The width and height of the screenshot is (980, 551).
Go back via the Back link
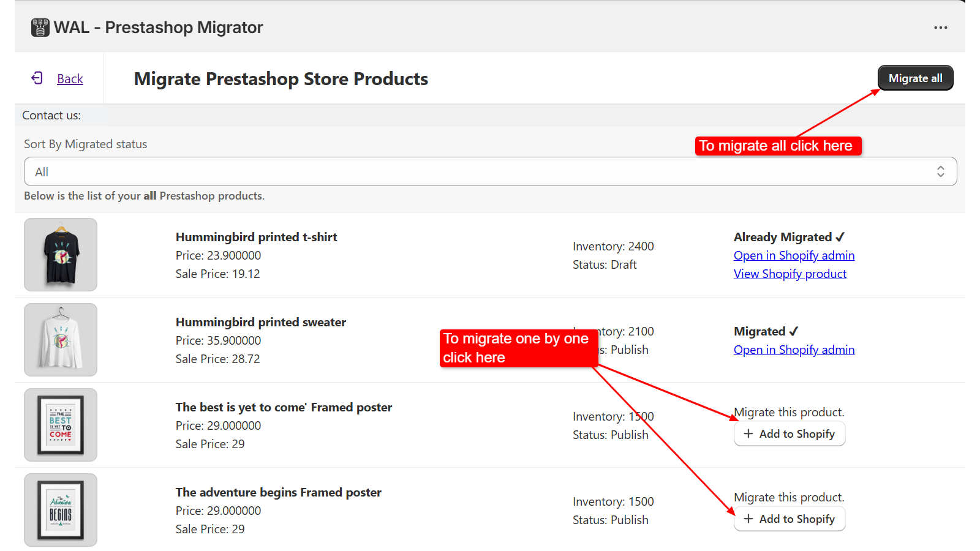click(x=70, y=79)
